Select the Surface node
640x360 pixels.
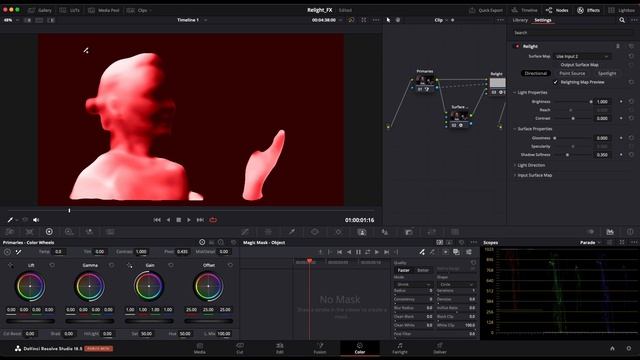[459, 116]
